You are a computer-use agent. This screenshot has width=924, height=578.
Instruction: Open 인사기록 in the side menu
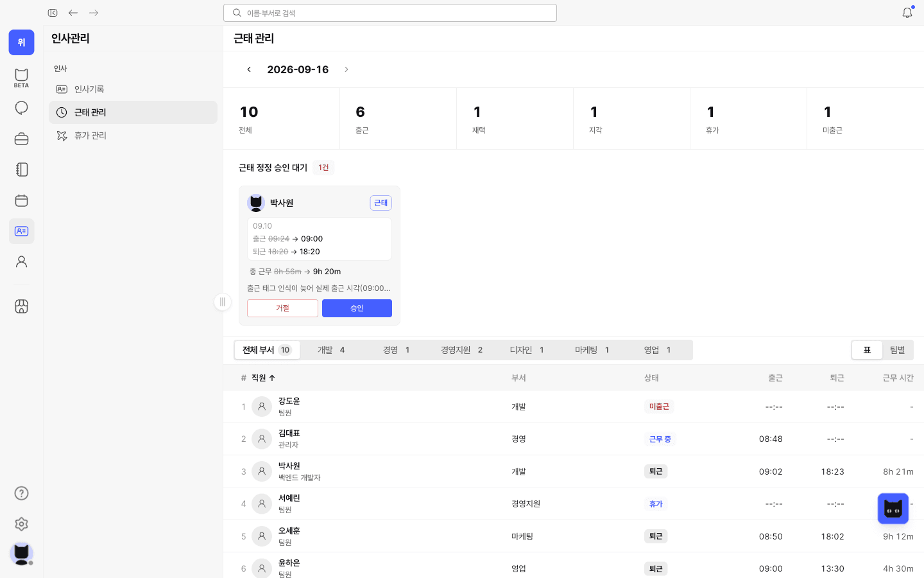[x=133, y=89]
